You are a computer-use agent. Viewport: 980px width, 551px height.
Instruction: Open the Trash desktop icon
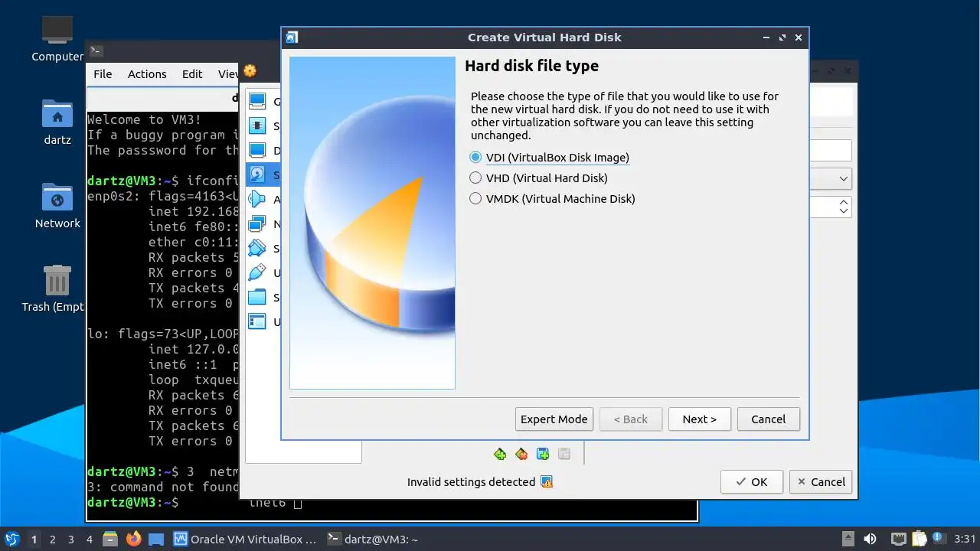[x=57, y=289]
